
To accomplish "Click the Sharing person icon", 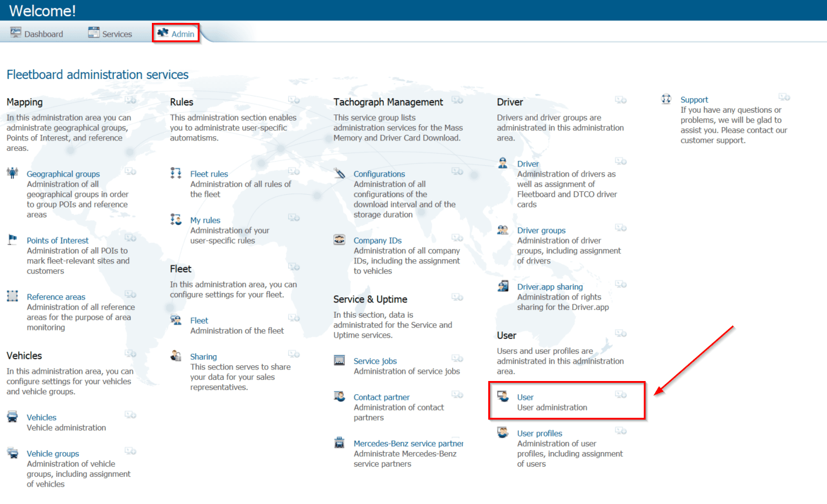I will tap(176, 356).
